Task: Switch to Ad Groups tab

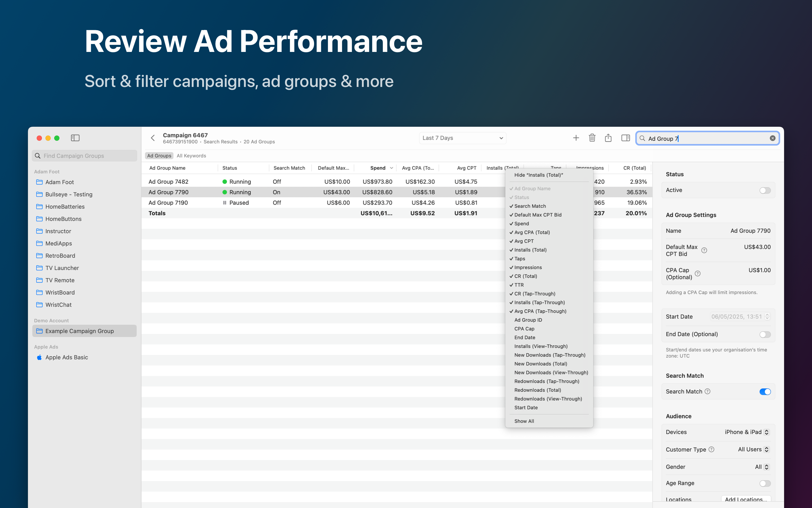Action: [159, 156]
